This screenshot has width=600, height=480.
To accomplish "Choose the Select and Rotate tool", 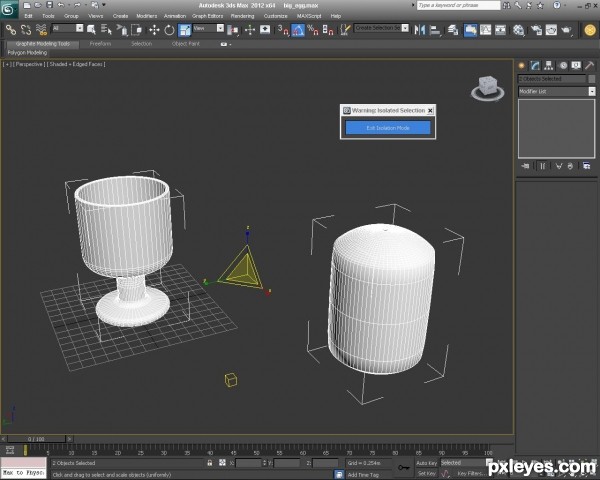I will pos(169,29).
